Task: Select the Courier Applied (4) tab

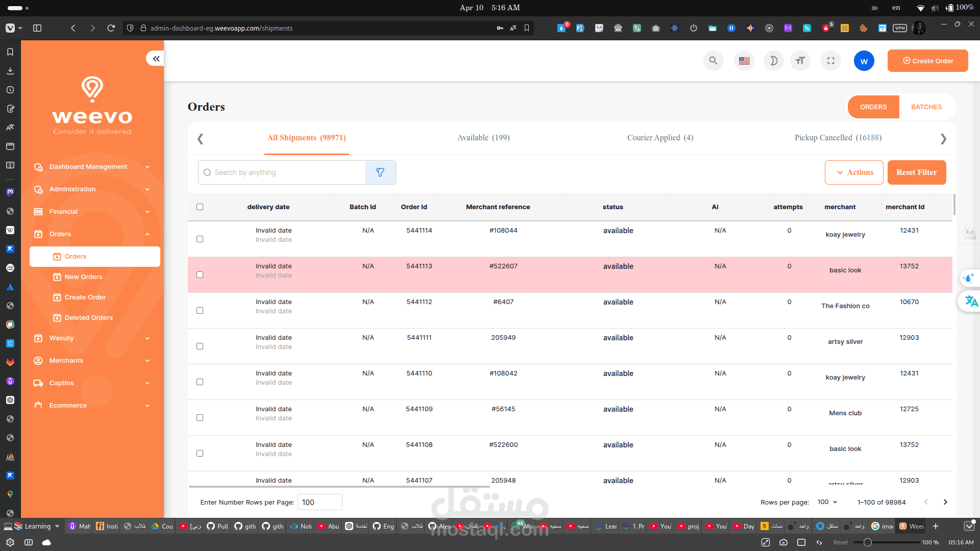Action: [660, 138]
